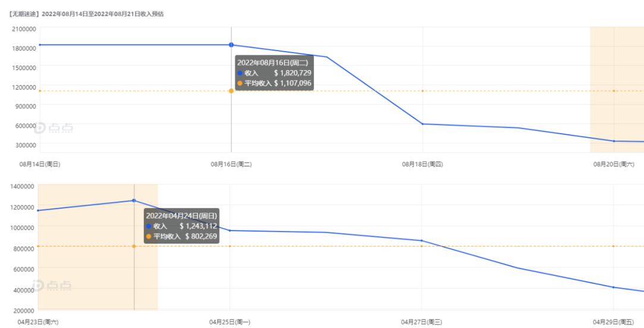Click the 点点 watermark logo in bottom chart

pos(52,285)
